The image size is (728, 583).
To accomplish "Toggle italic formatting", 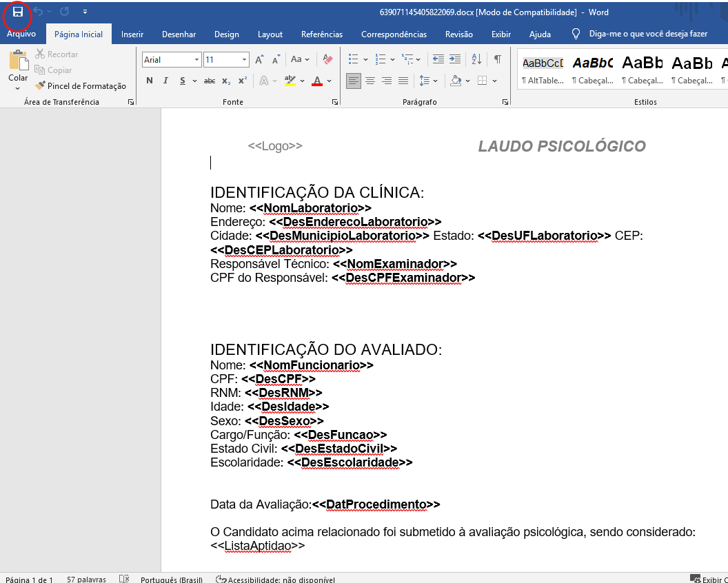I will coord(165,81).
